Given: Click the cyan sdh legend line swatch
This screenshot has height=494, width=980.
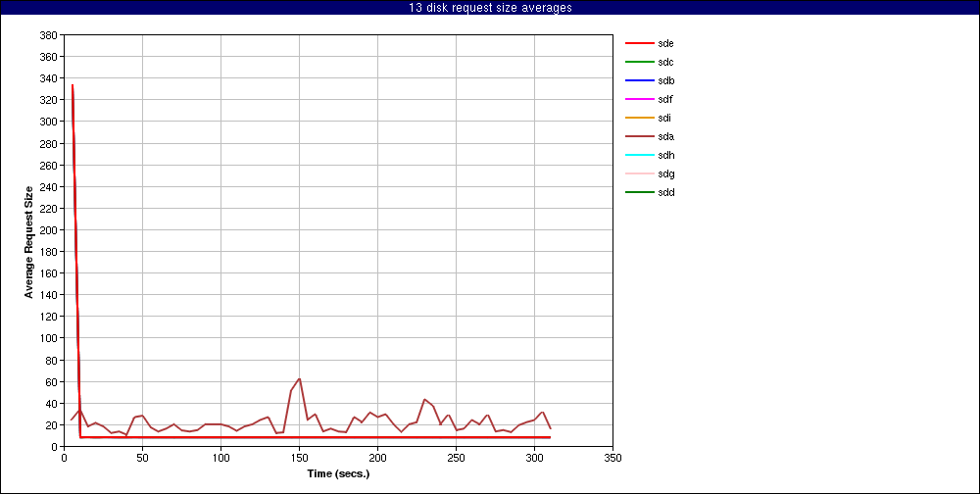Looking at the screenshot, I should pos(639,155).
